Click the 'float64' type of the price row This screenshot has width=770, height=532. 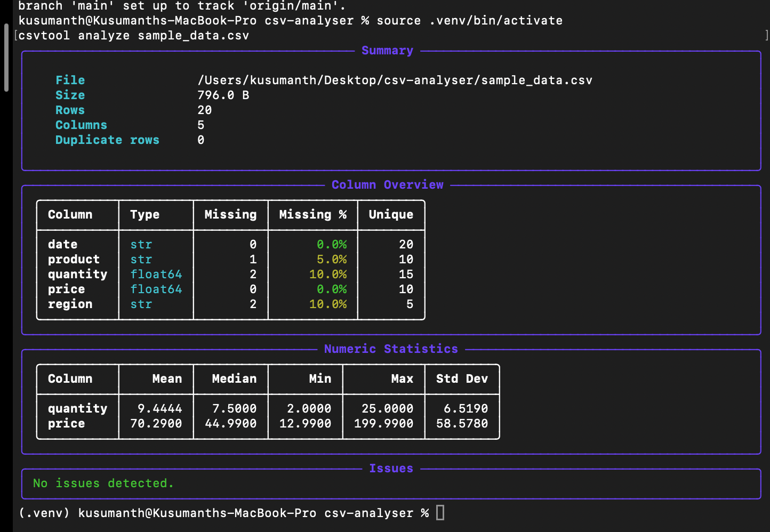click(156, 289)
